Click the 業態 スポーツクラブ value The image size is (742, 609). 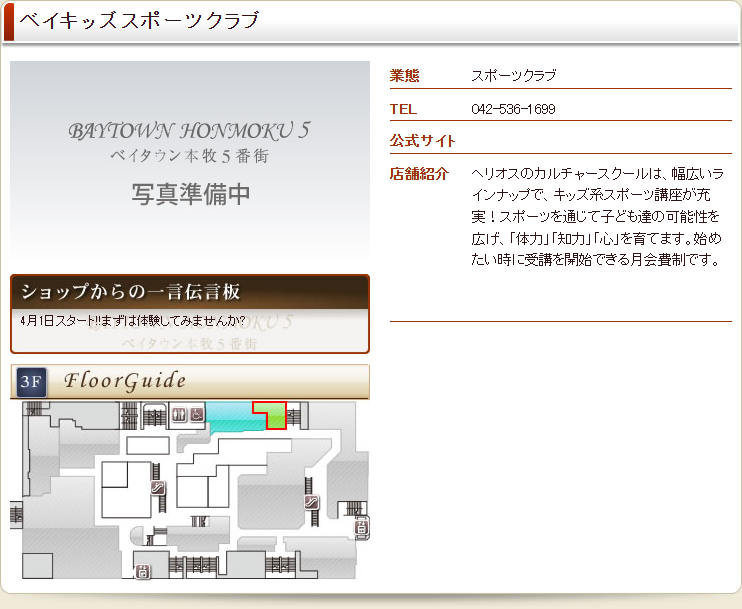[513, 76]
